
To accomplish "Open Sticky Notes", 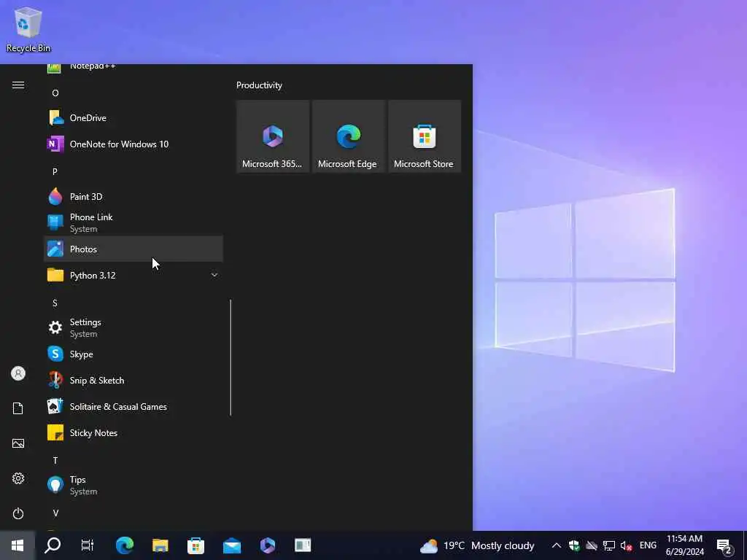I will [133, 432].
